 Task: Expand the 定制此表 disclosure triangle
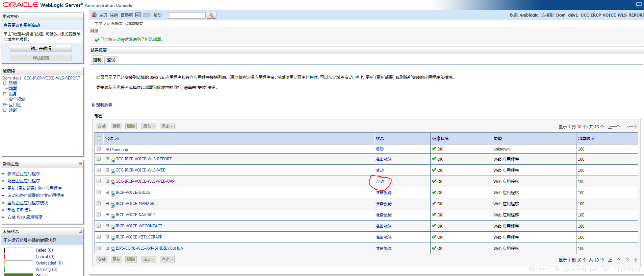pos(94,105)
